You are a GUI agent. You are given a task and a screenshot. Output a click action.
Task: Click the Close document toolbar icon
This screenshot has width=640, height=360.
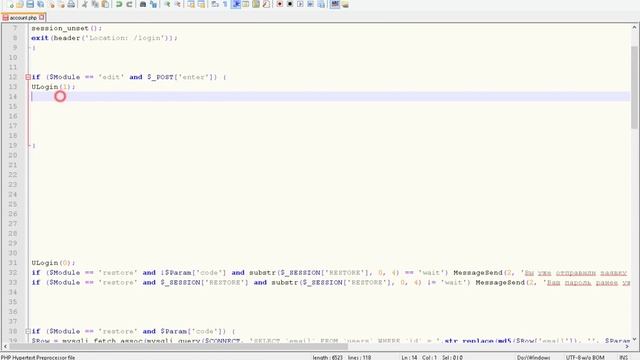coord(51,4)
